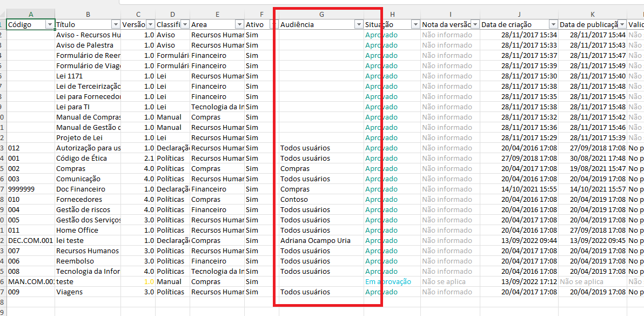
Task: Select the cell "Adriana Ocampo Uria"
Action: coord(321,241)
